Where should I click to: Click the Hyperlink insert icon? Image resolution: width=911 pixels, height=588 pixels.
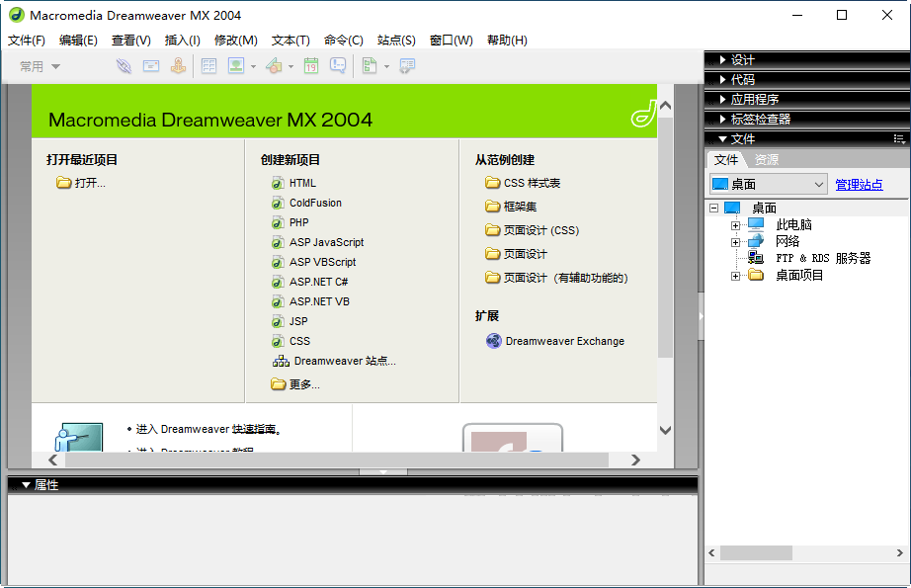(124, 65)
